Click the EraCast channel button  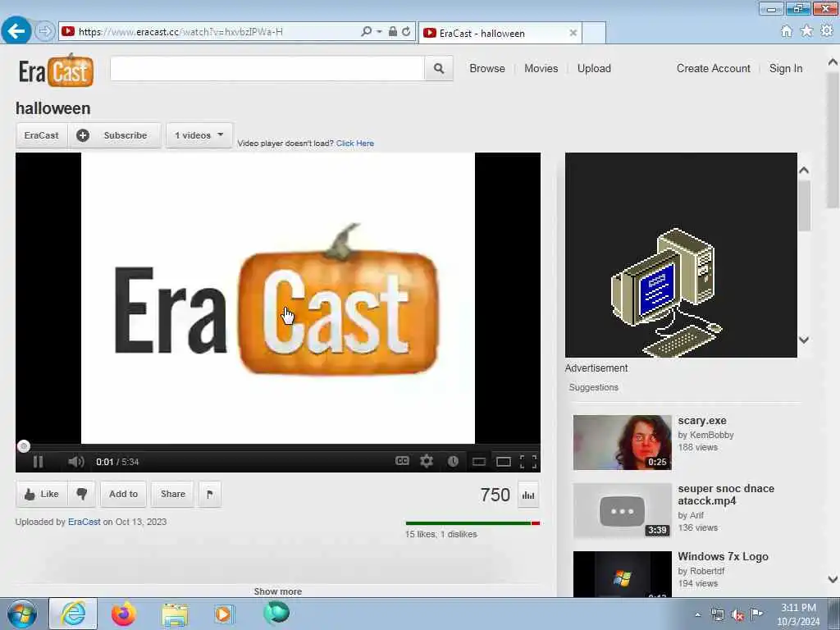(41, 135)
